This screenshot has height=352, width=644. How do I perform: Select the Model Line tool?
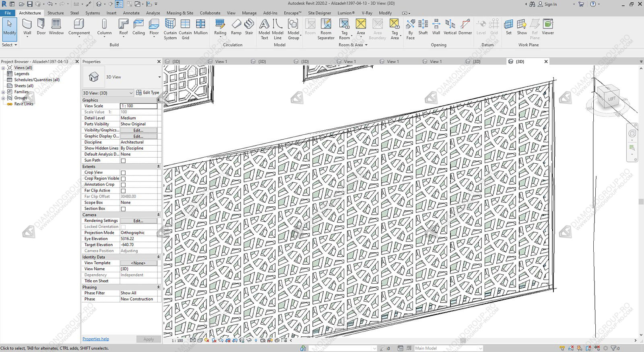click(x=278, y=29)
